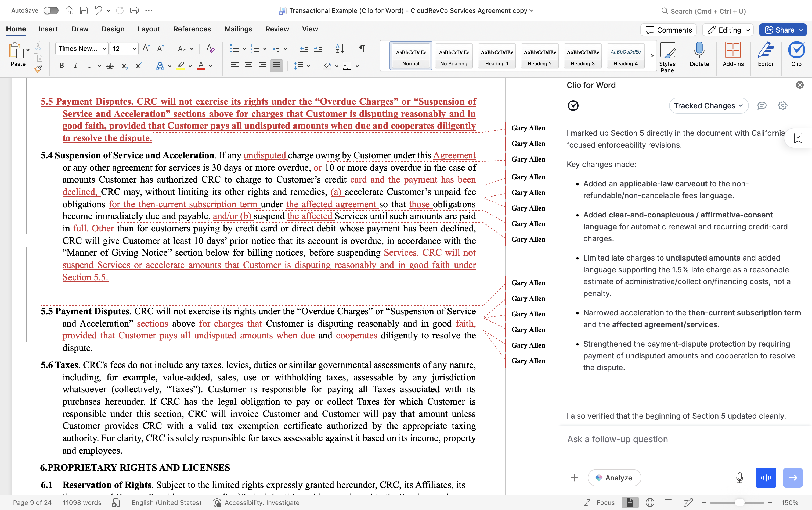Click the chat bubble icon in Clio panel
This screenshot has height=510, width=812.
click(x=762, y=106)
